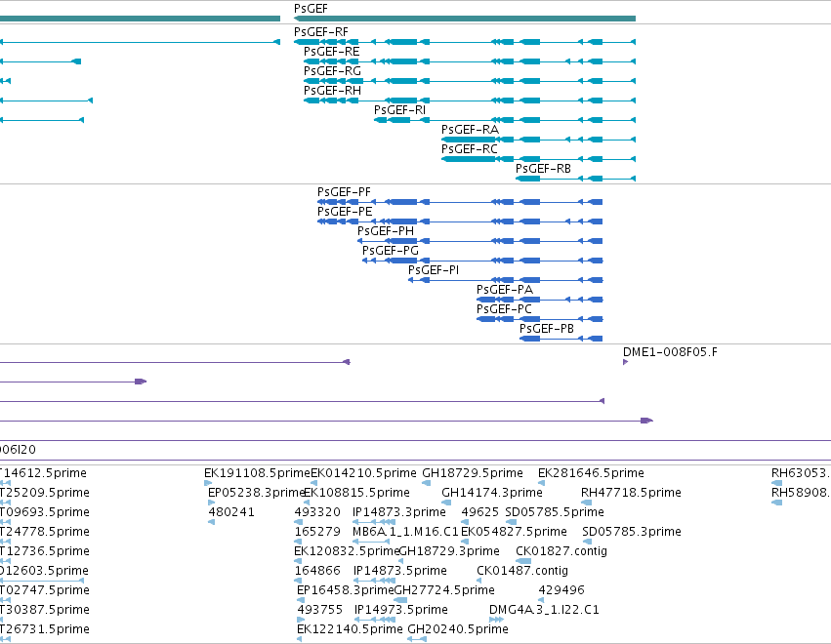Image resolution: width=831 pixels, height=644 pixels.
Task: Select the PsGEF-RC transcript label
Action: pos(470,149)
